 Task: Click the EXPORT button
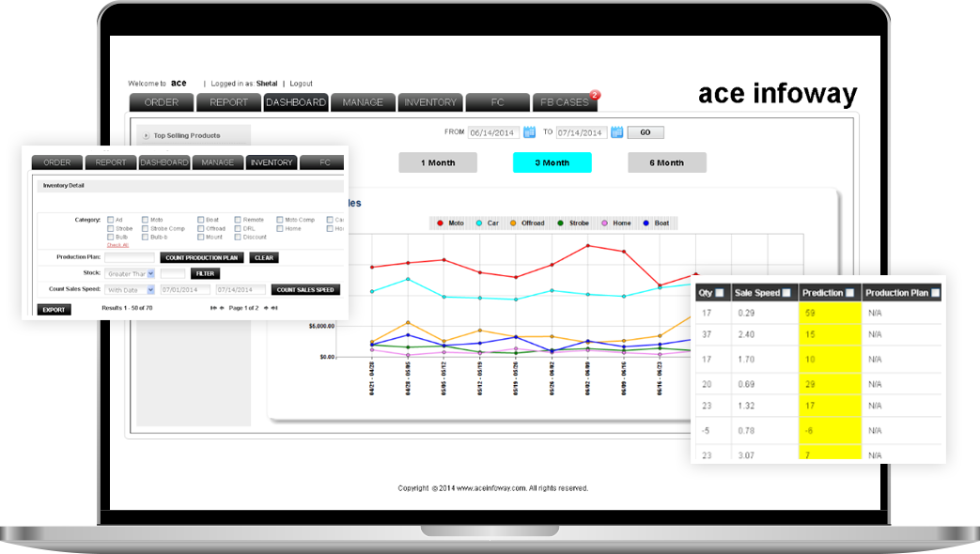click(x=54, y=310)
